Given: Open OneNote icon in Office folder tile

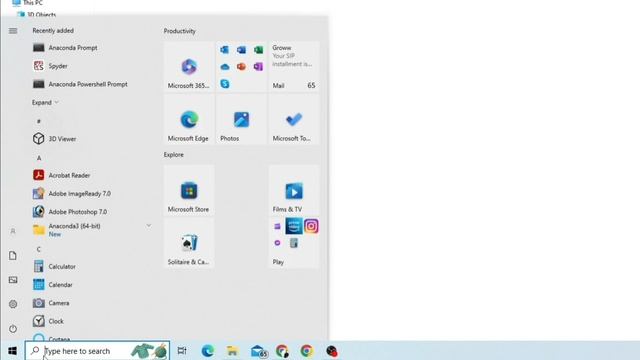Looking at the screenshot, I should pyautogui.click(x=258, y=67).
